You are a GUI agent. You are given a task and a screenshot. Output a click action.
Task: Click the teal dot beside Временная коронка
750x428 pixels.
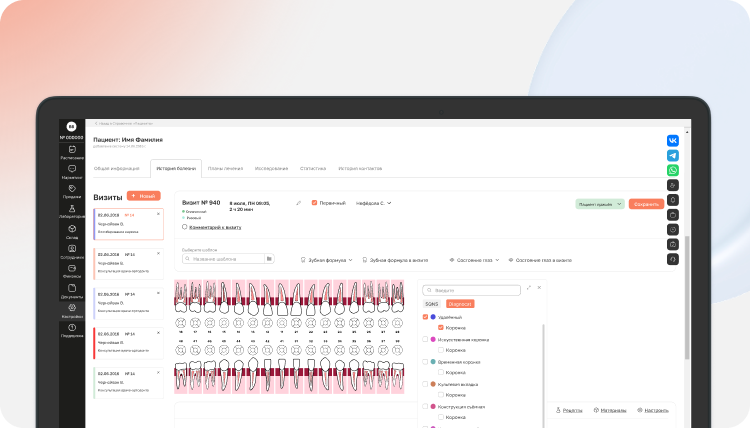click(x=433, y=362)
